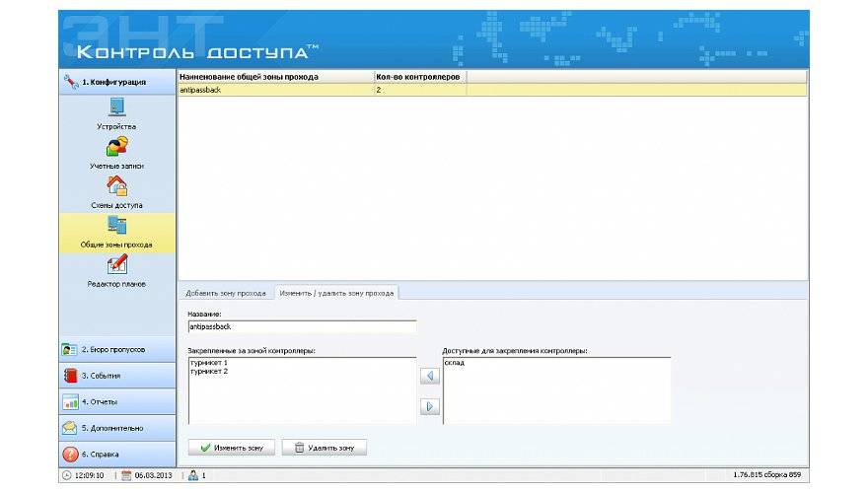Expand the 1. Конфигурация section

(x=117, y=82)
